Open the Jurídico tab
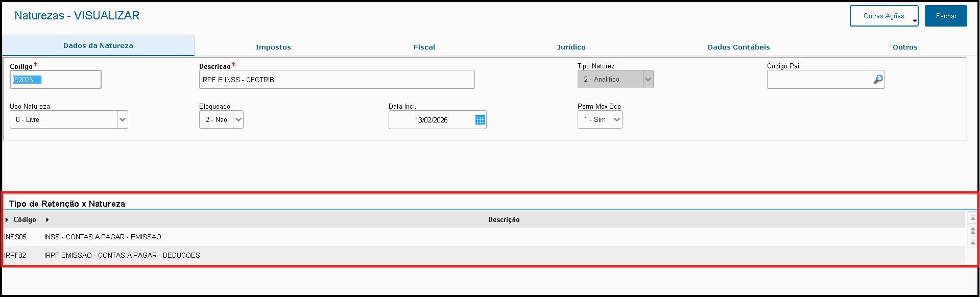 pyautogui.click(x=571, y=47)
